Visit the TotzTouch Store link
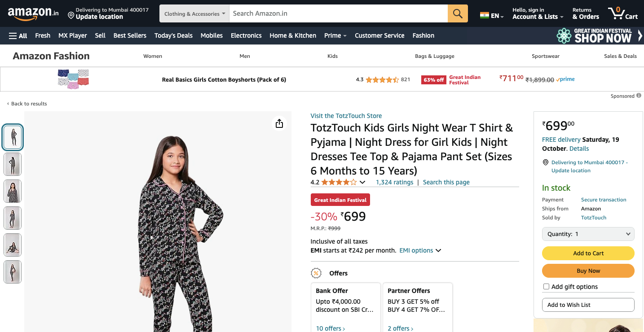644x332 pixels. click(x=346, y=116)
